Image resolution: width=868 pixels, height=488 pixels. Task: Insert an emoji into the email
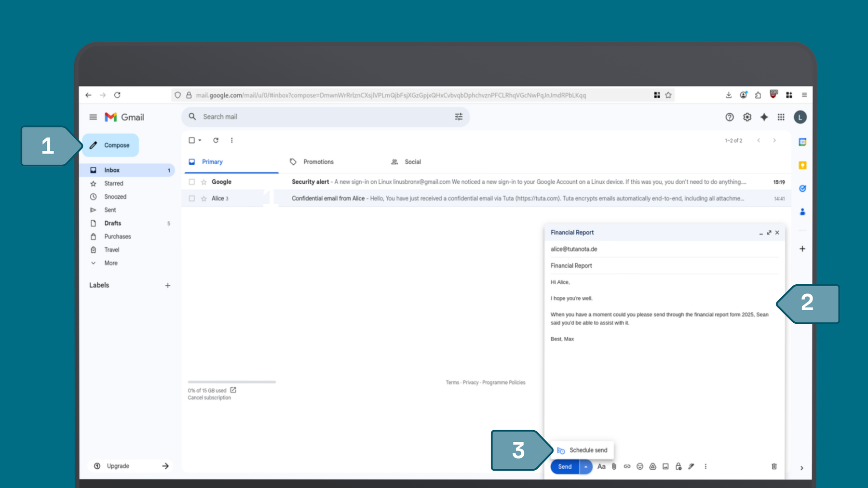[640, 466]
